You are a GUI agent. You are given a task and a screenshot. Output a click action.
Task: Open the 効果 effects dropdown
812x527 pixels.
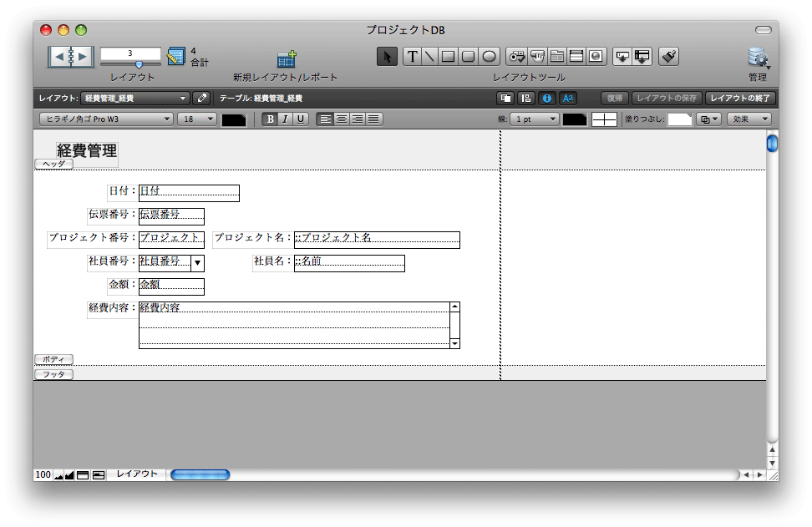749,119
